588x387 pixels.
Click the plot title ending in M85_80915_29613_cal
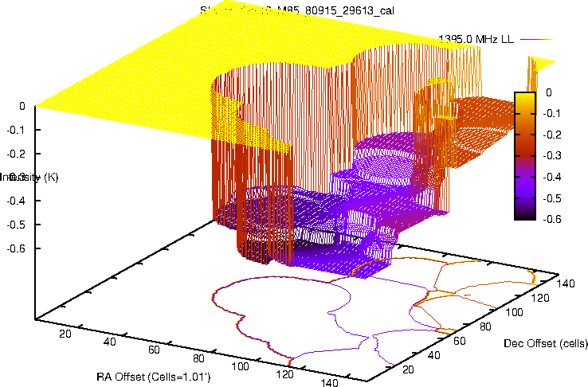[297, 10]
